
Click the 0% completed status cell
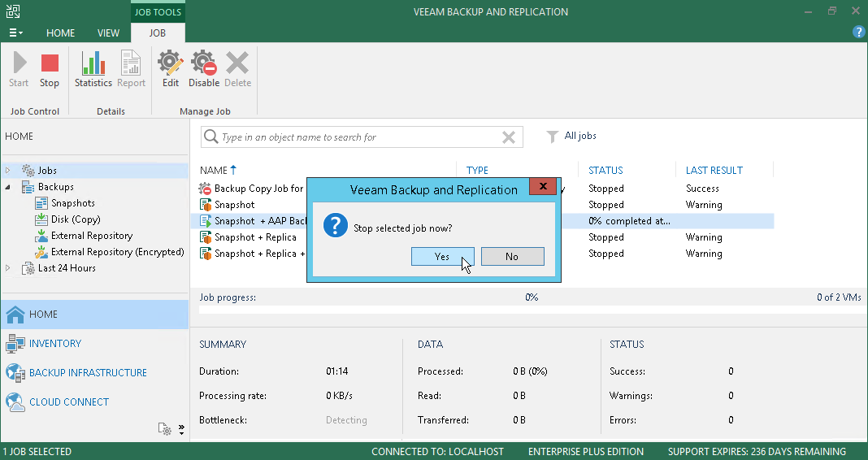tap(629, 221)
